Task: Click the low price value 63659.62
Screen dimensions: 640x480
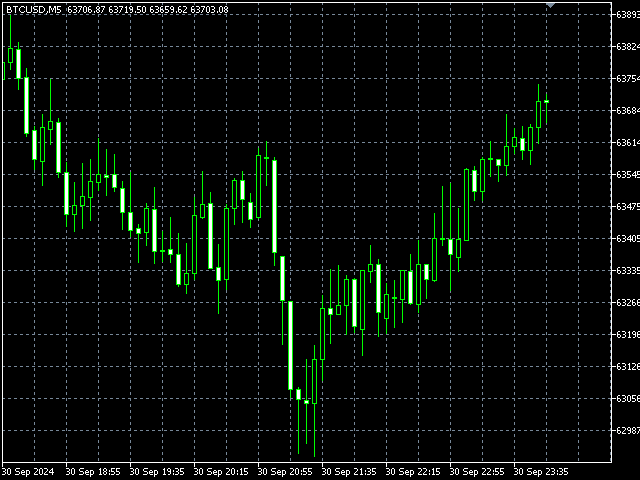Action: pyautogui.click(x=169, y=9)
